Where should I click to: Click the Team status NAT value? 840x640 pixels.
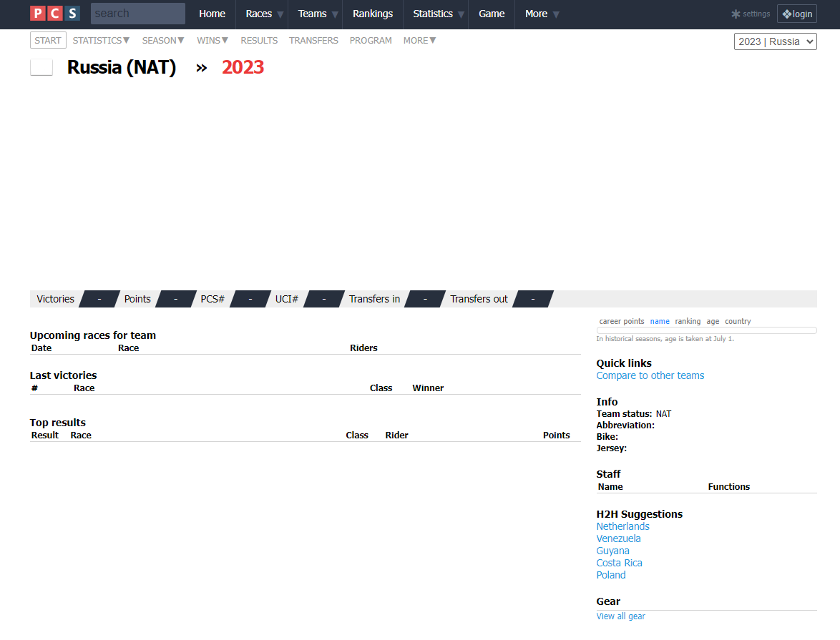664,414
